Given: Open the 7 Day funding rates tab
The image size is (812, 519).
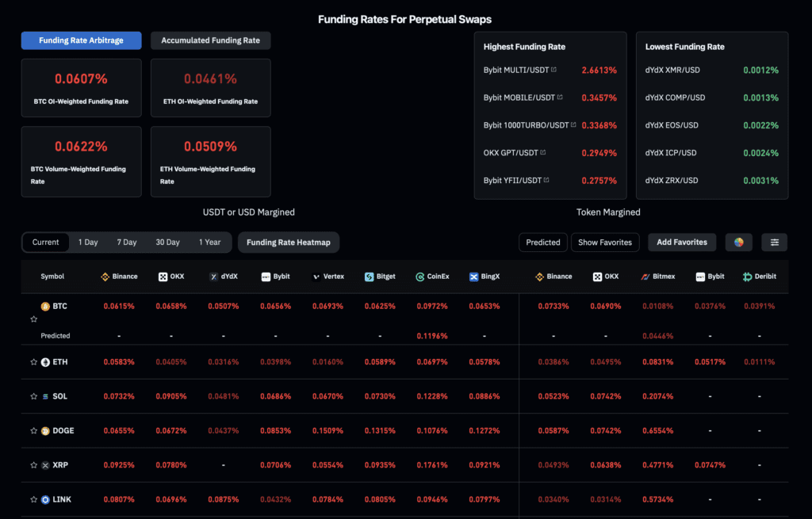Looking at the screenshot, I should pyautogui.click(x=125, y=242).
